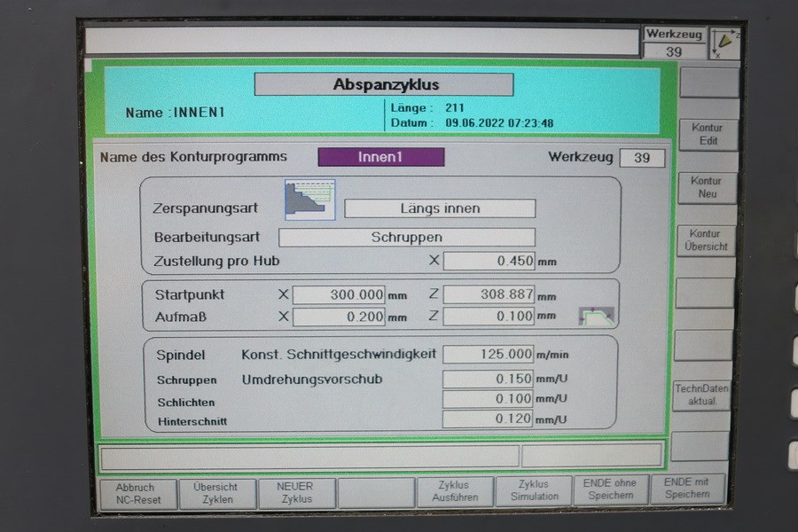This screenshot has height=532, width=798.
Task: Click the Zerspanungsart contour machining icon
Action: coord(310,199)
